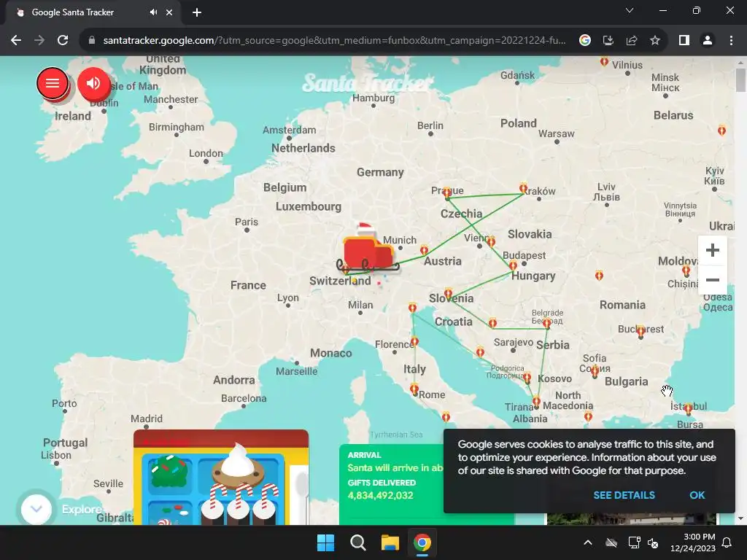Click gift marker near Sarajevo coast
Viewport: 747px width, 560px height.
point(480,352)
